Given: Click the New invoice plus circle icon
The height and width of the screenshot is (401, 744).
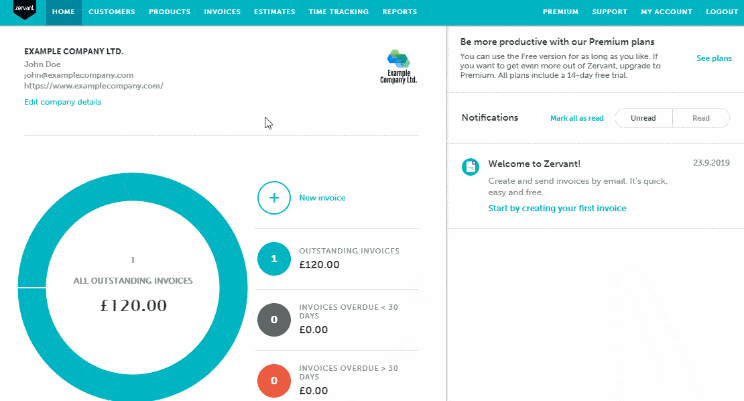Looking at the screenshot, I should 274,198.
